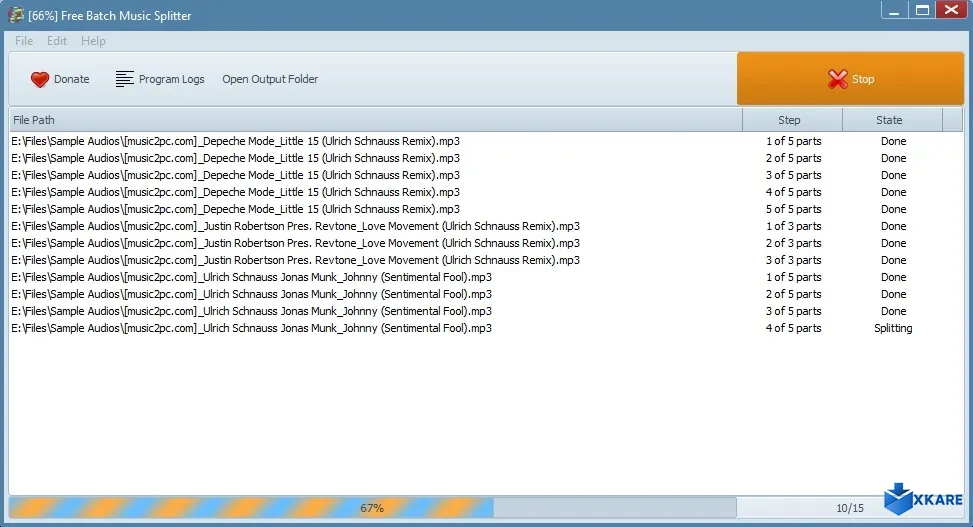Select Depeche Mode row with 4 of 5 parts
This screenshot has width=973, height=527.
[486, 192]
